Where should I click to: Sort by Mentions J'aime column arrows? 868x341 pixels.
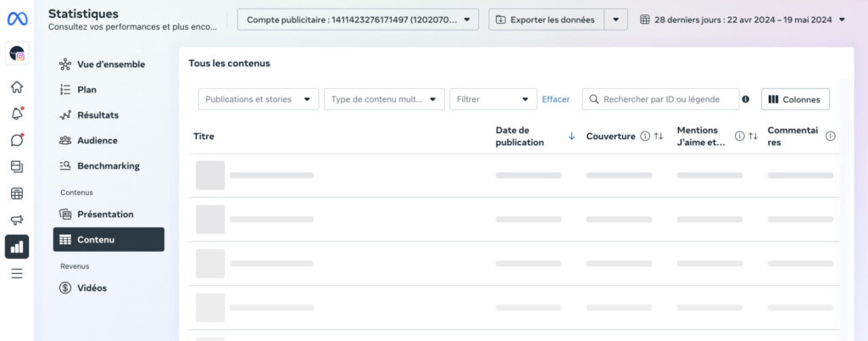coord(753,137)
